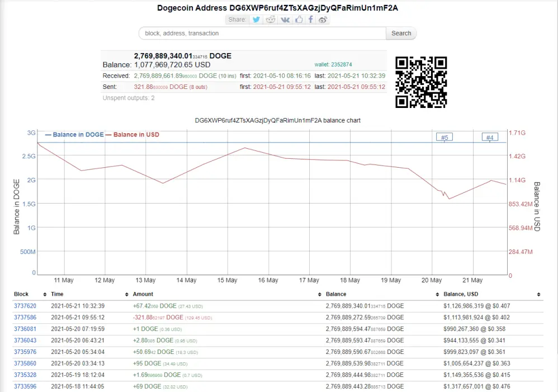Select chart marker #4

coord(490,137)
